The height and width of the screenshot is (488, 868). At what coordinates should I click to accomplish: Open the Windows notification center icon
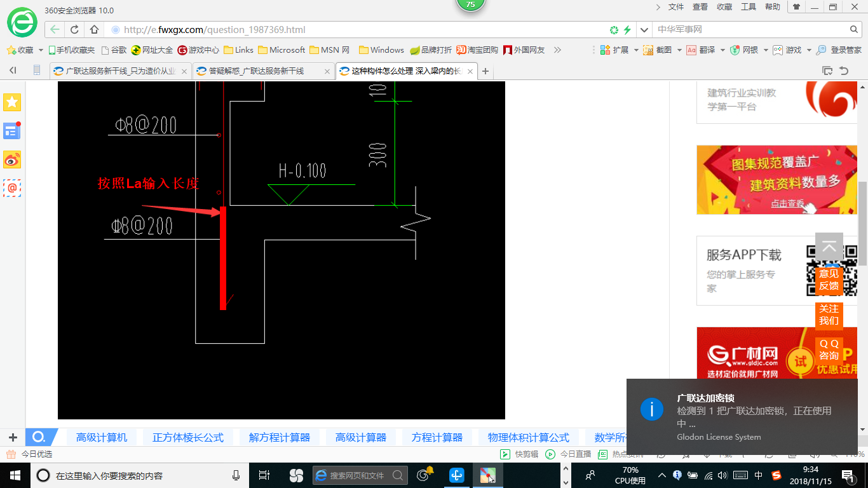coord(849,475)
